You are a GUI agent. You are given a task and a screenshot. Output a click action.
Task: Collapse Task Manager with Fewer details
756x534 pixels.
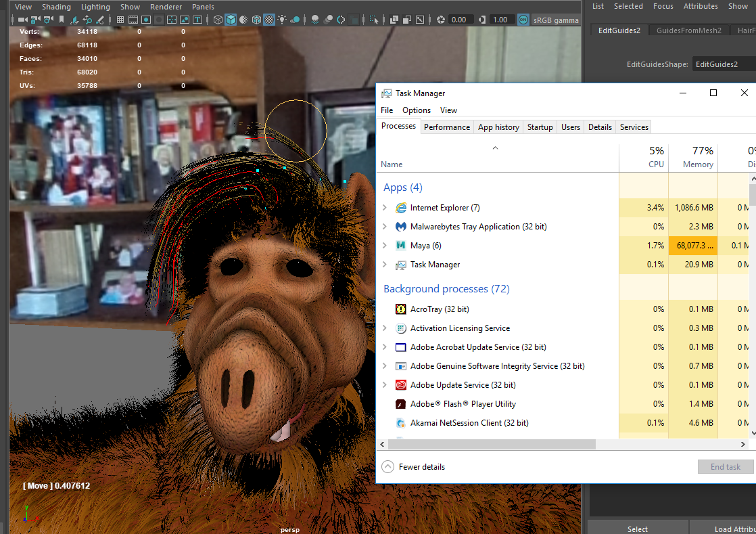point(414,466)
